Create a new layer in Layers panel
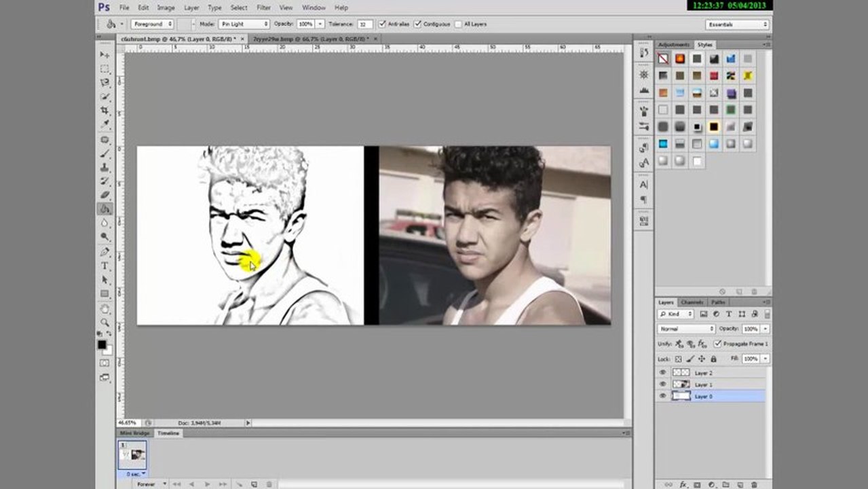This screenshot has width=868, height=489. [740, 484]
